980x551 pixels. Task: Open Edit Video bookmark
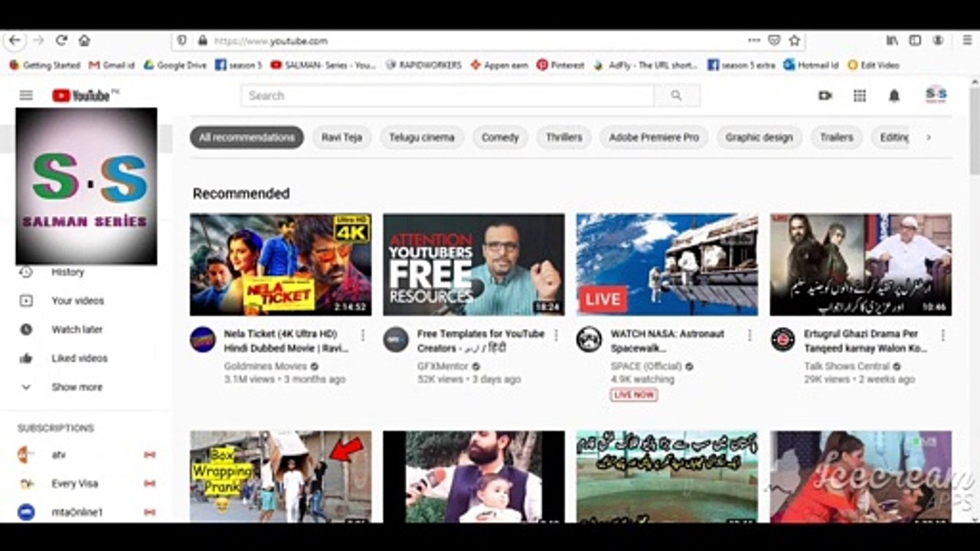(874, 65)
